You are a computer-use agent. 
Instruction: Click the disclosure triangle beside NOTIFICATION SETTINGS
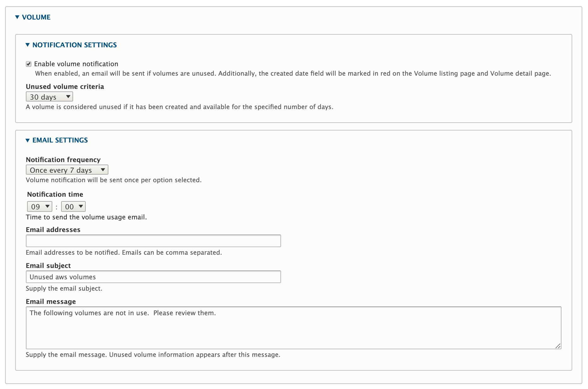click(x=28, y=45)
